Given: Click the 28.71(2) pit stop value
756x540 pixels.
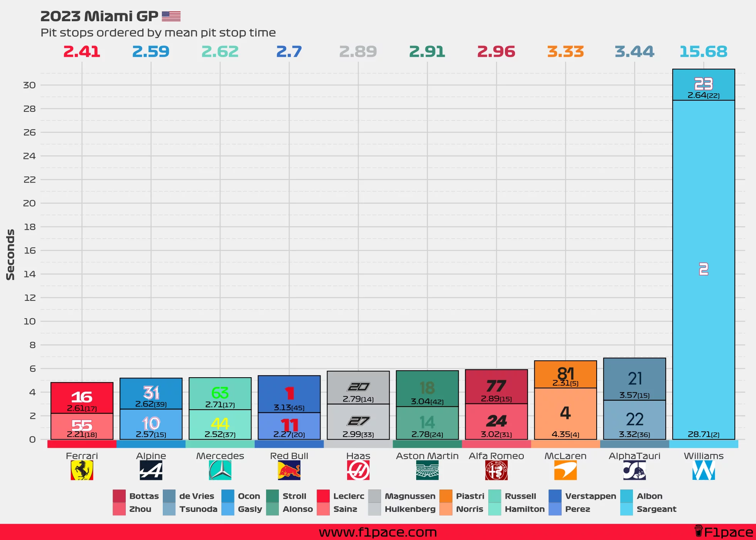Looking at the screenshot, I should [704, 434].
